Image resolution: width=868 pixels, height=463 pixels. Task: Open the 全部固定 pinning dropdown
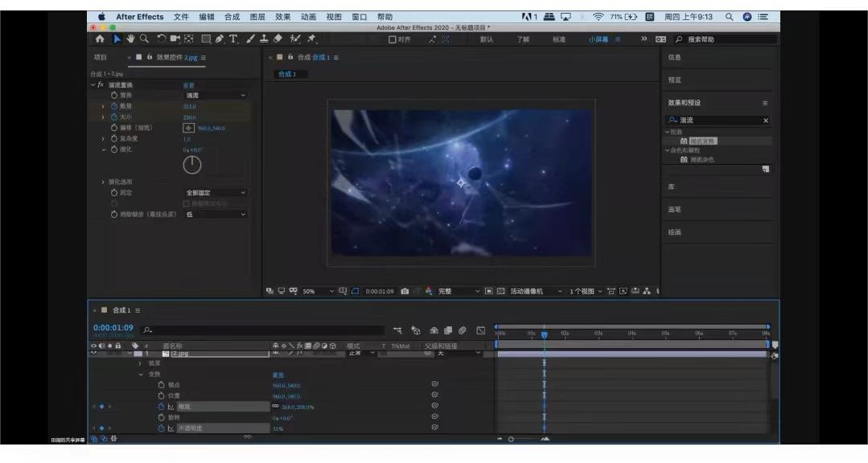[216, 191]
